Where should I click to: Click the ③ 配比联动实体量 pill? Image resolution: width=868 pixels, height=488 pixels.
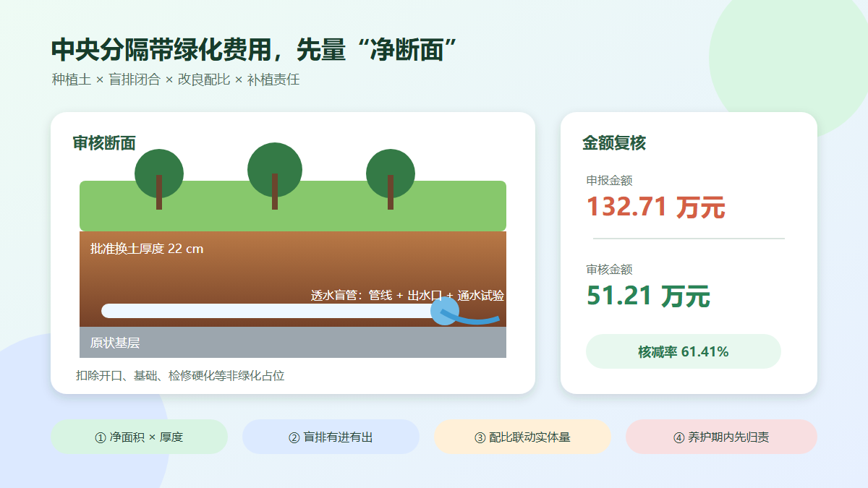tap(522, 437)
